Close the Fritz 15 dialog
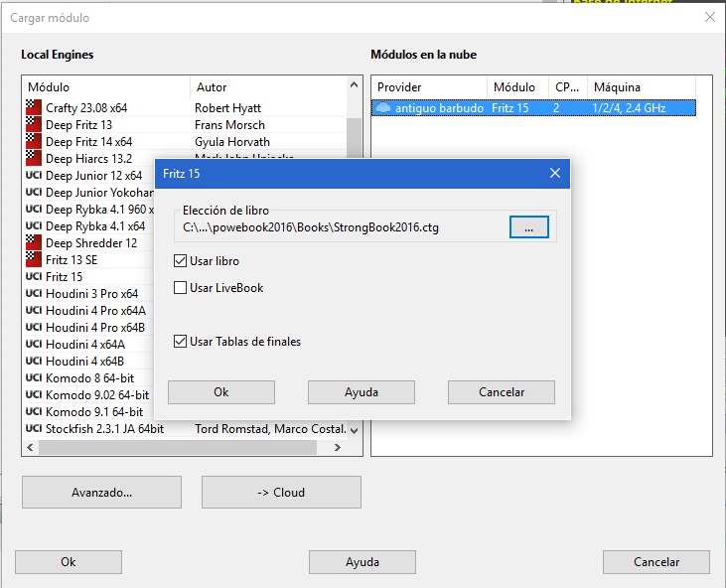726x588 pixels. coord(555,173)
